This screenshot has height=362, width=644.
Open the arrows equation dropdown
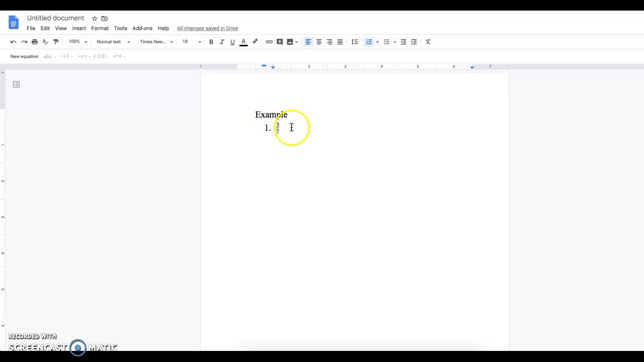click(x=118, y=56)
